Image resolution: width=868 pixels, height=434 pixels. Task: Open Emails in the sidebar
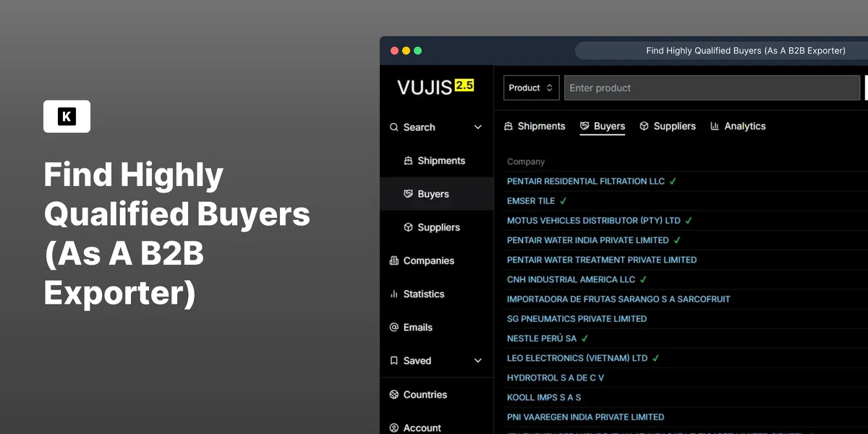pyautogui.click(x=417, y=327)
